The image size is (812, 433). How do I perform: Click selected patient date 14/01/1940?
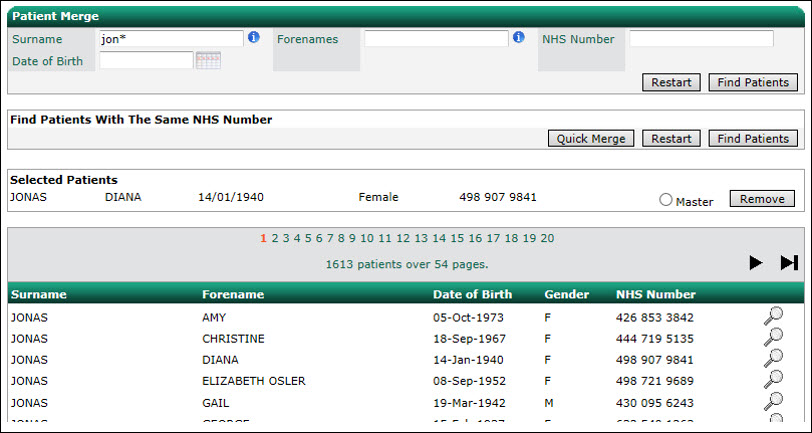[231, 197]
